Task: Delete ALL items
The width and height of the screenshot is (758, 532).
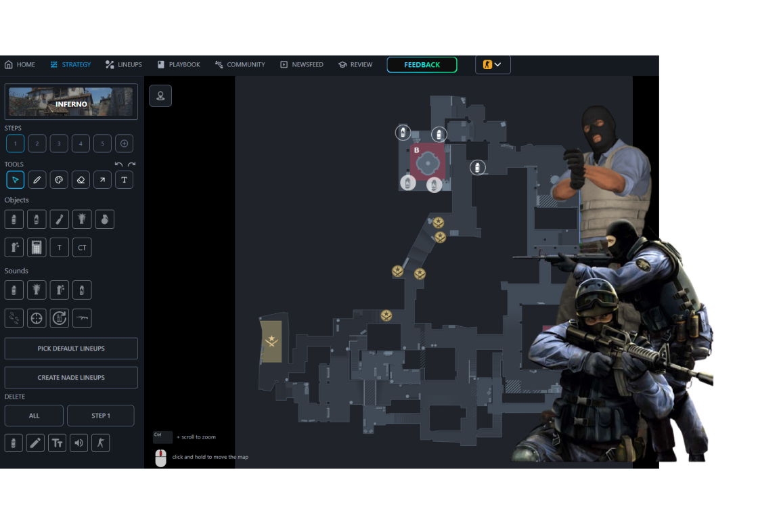Action: coord(34,416)
